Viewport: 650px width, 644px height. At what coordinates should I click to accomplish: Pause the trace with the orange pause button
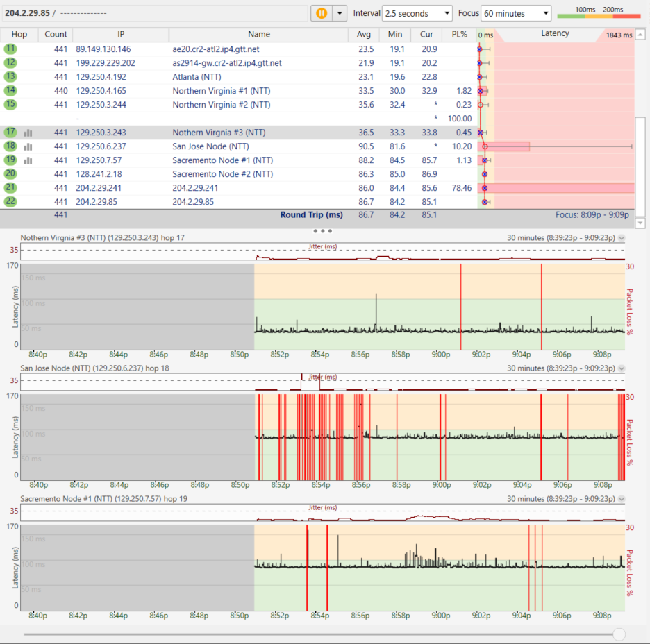(x=322, y=13)
